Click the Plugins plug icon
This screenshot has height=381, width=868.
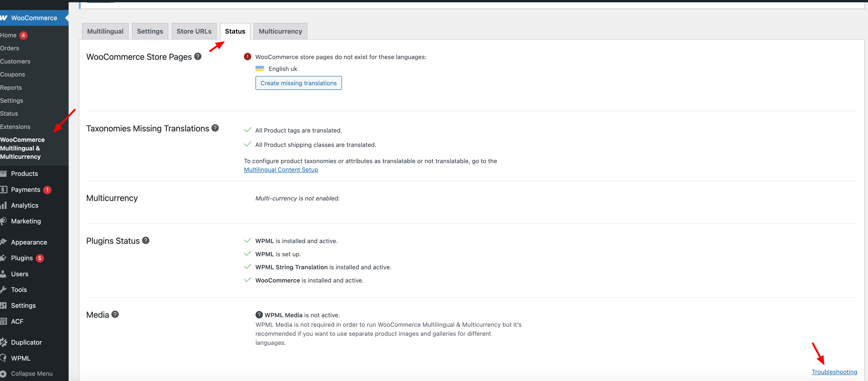click(x=3, y=258)
